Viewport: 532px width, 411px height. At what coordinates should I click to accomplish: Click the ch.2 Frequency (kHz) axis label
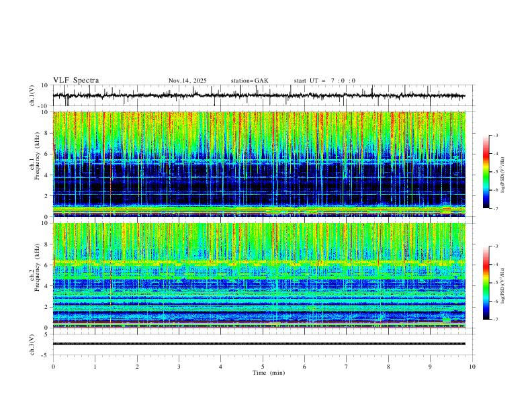(35, 267)
